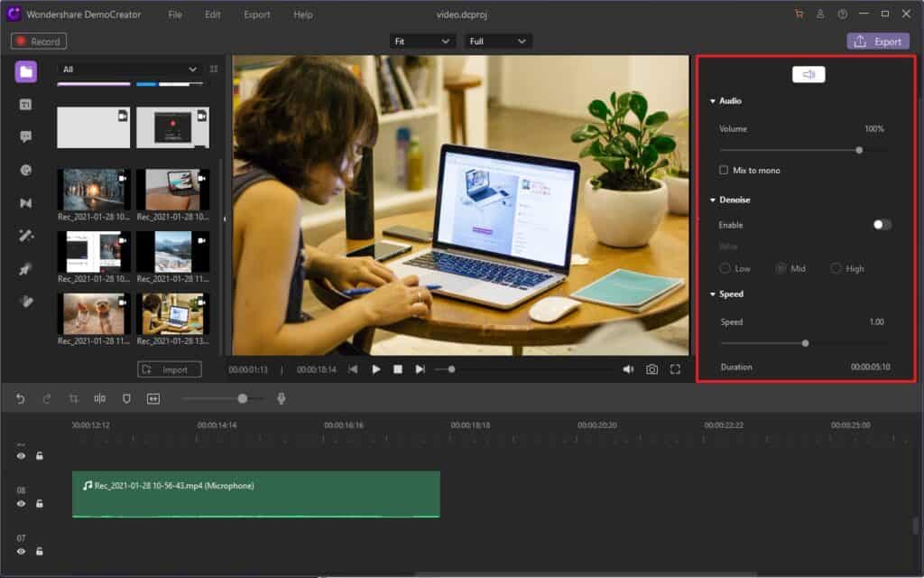Open the Edit menu
This screenshot has height=578, width=924.
(x=212, y=14)
